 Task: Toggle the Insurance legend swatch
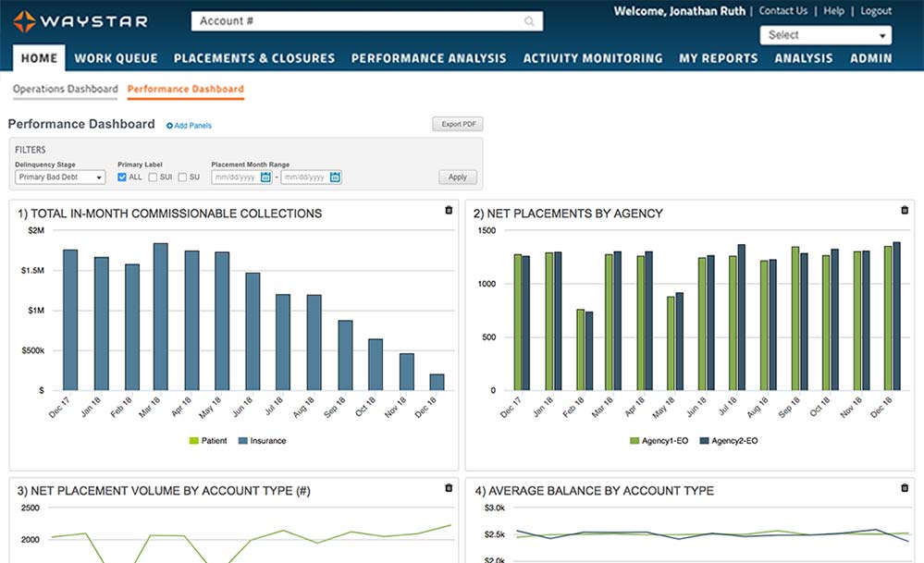[242, 440]
